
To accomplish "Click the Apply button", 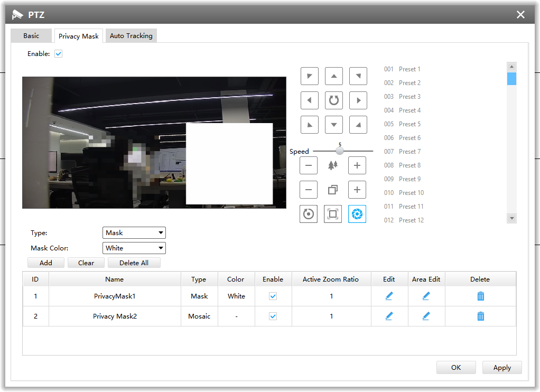I will [501, 368].
